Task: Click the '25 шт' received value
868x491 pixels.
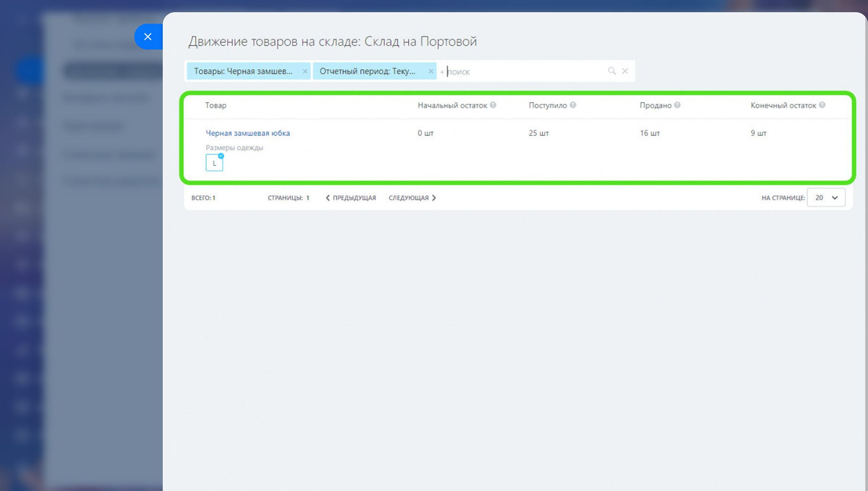Action: point(538,133)
